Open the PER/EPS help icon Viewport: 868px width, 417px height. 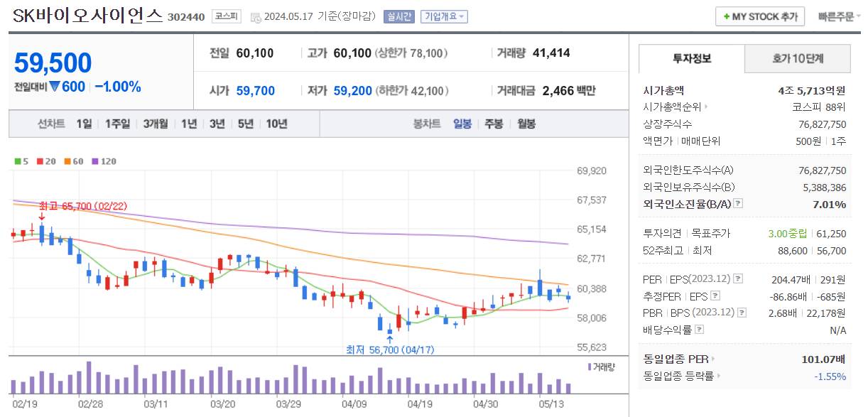[x=738, y=278]
